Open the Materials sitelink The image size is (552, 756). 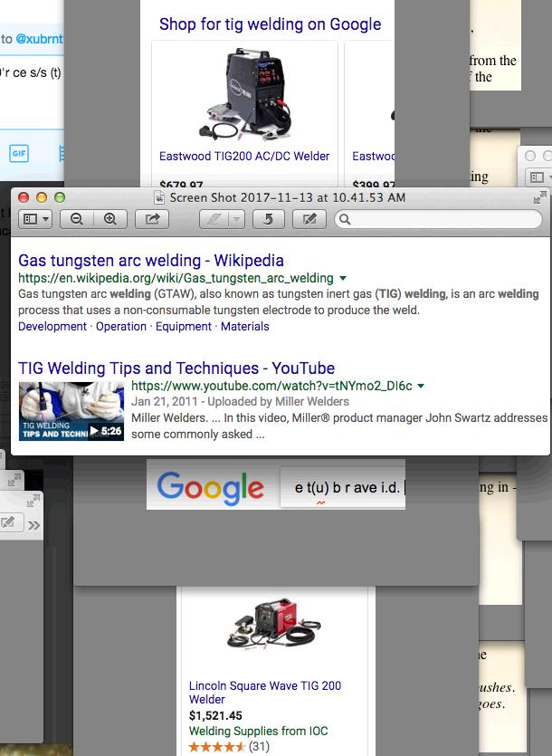(x=245, y=327)
